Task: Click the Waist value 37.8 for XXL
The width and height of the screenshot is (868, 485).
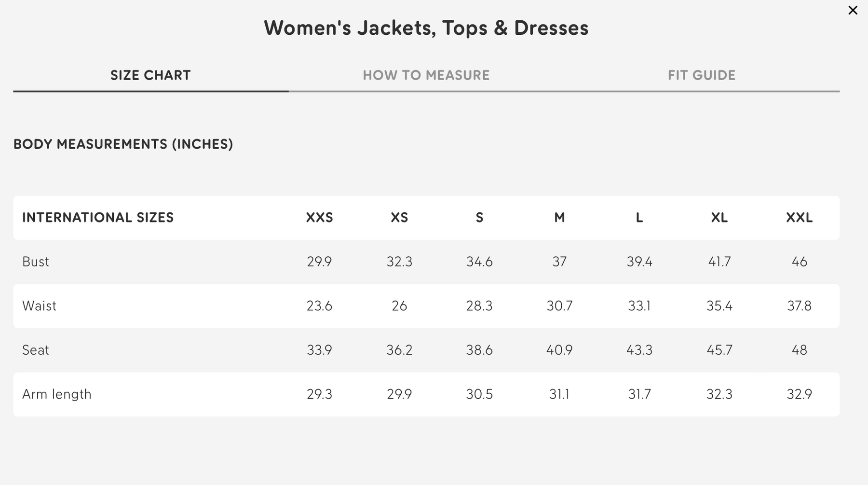Action: click(x=799, y=306)
